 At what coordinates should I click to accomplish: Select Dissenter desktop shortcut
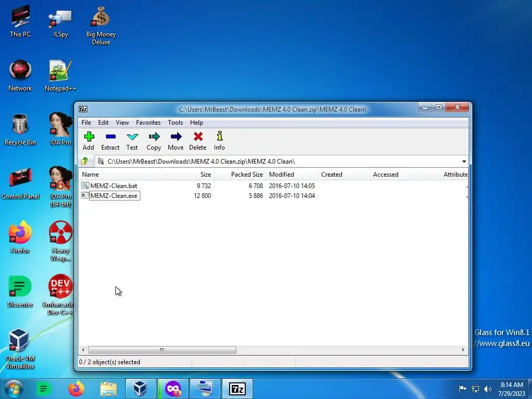tap(20, 291)
